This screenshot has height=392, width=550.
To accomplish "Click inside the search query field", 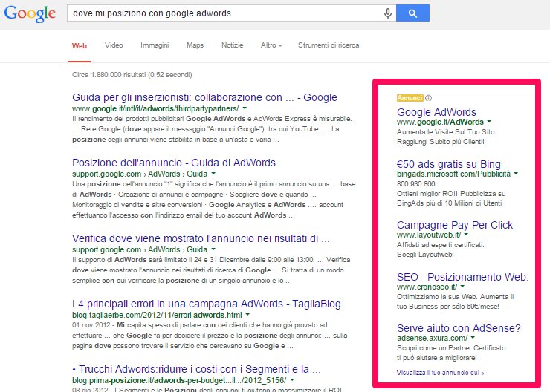I will [x=223, y=13].
